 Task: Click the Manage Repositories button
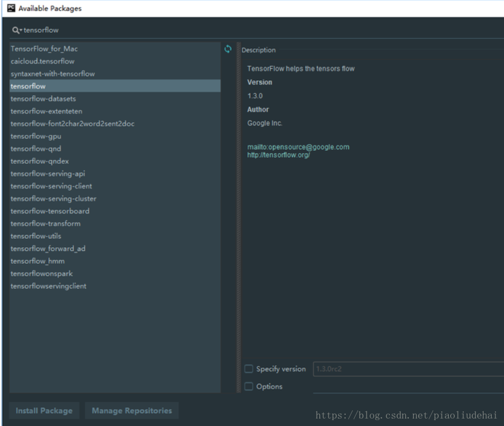132,410
